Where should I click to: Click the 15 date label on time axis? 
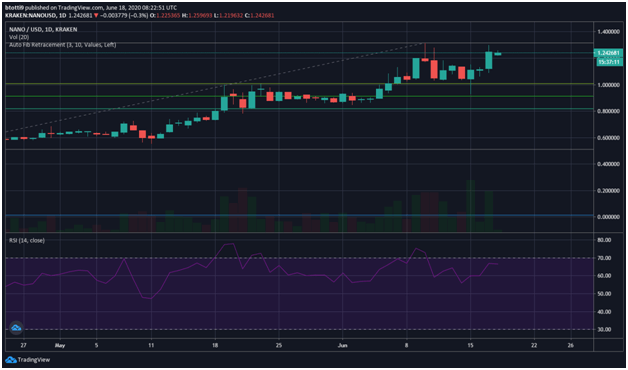tap(470, 345)
